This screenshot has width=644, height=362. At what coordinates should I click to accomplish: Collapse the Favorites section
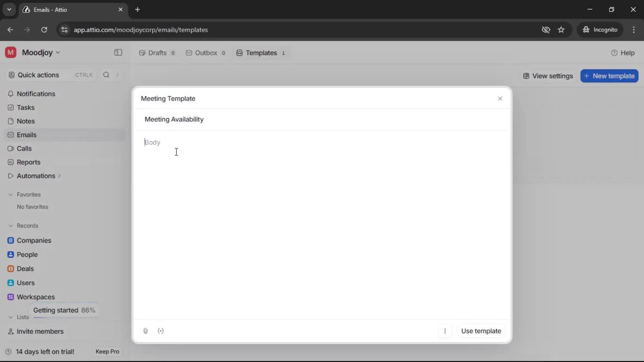[x=11, y=194]
